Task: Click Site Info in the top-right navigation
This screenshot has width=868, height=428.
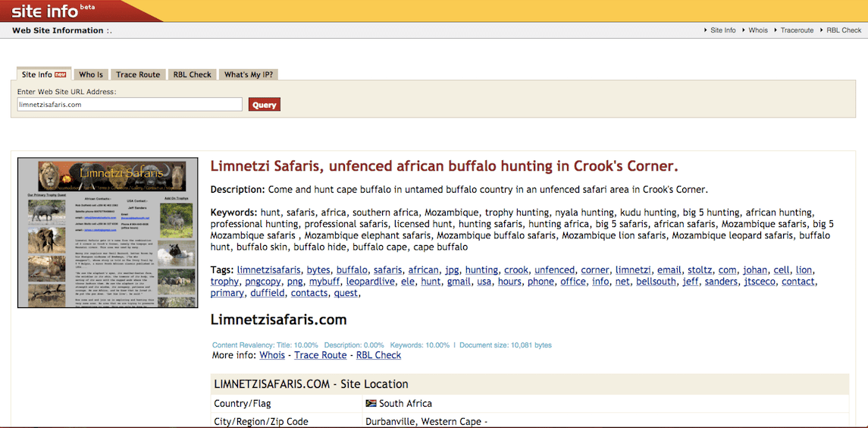Action: click(722, 30)
